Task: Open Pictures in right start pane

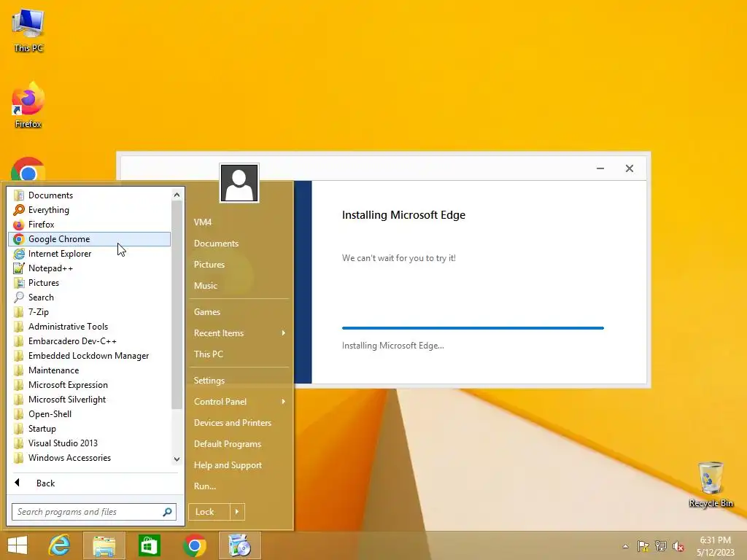Action: tap(239, 265)
